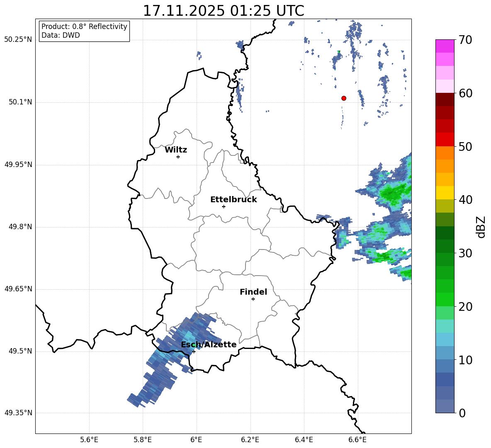Click the 50.25°N latitude label
This screenshot has width=491, height=448.
click(18, 40)
